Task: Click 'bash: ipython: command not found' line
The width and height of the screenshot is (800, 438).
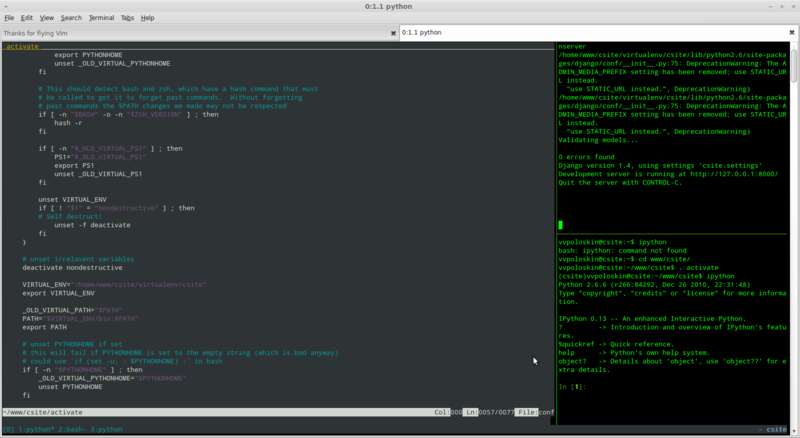Action: coord(622,251)
